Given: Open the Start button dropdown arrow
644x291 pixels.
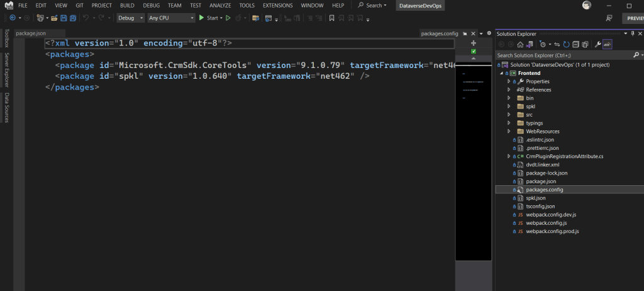Looking at the screenshot, I should [x=221, y=18].
